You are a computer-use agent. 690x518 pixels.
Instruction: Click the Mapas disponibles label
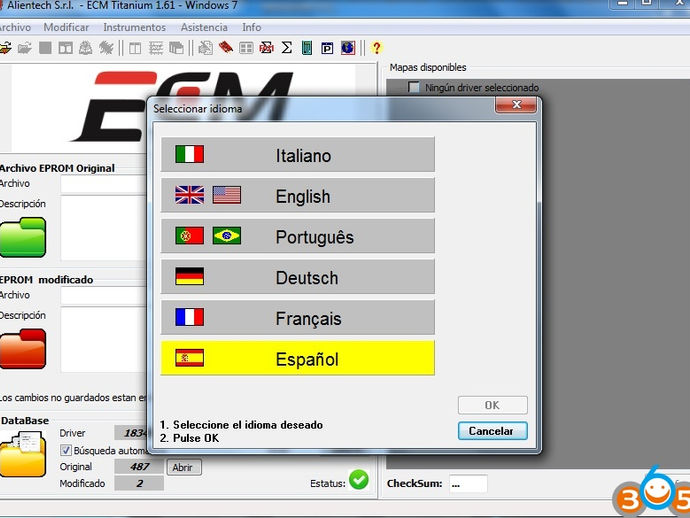tap(428, 67)
